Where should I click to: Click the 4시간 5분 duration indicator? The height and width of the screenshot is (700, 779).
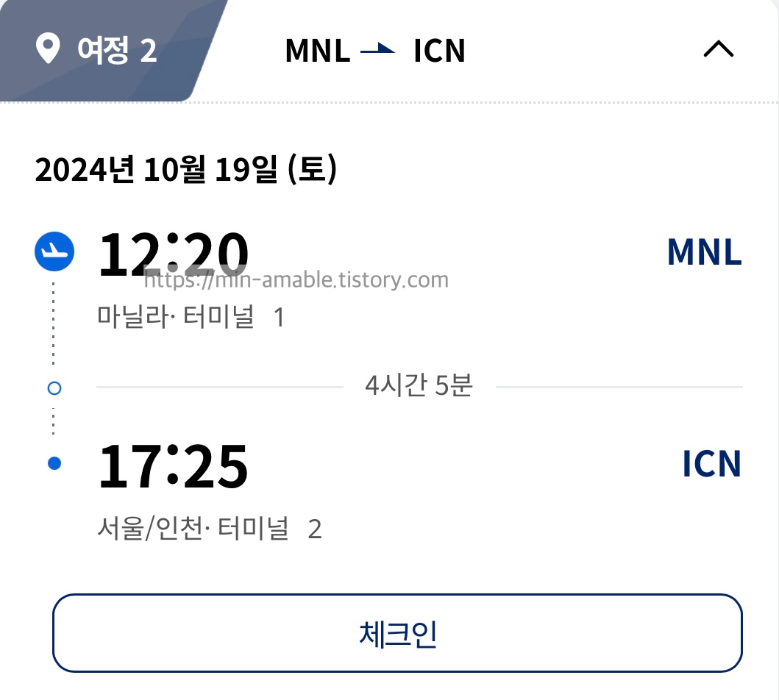[418, 385]
